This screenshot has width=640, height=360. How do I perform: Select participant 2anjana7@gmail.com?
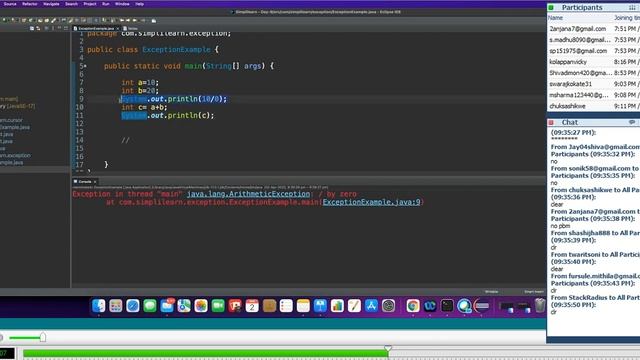577,29
